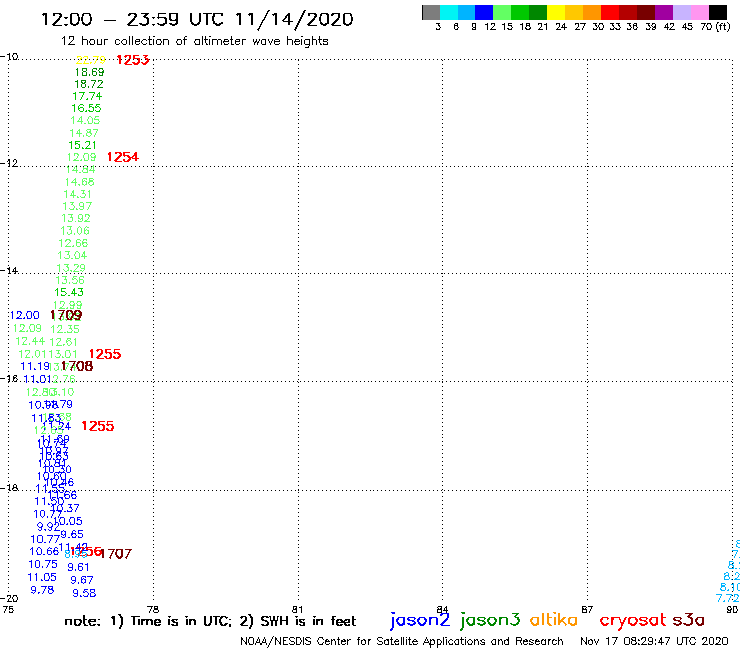Screen dimensions: 740x650
Task: Click the 13.04 wave height value
Action: click(72, 255)
